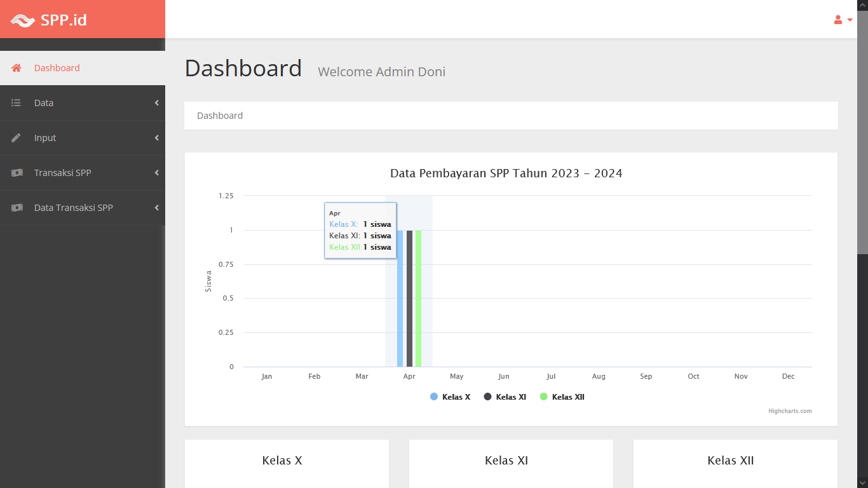
Task: Toggle Kelas XI series in chart legend
Action: pos(505,396)
